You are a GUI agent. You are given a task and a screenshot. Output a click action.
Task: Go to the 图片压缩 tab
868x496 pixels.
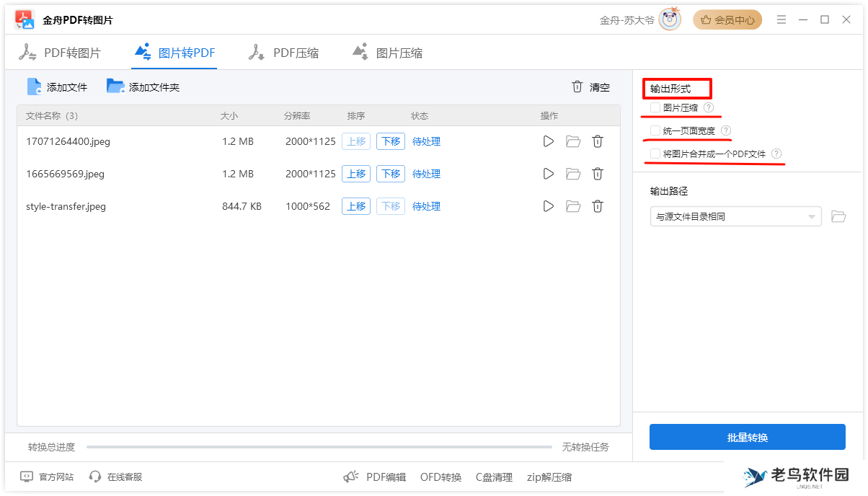point(387,53)
